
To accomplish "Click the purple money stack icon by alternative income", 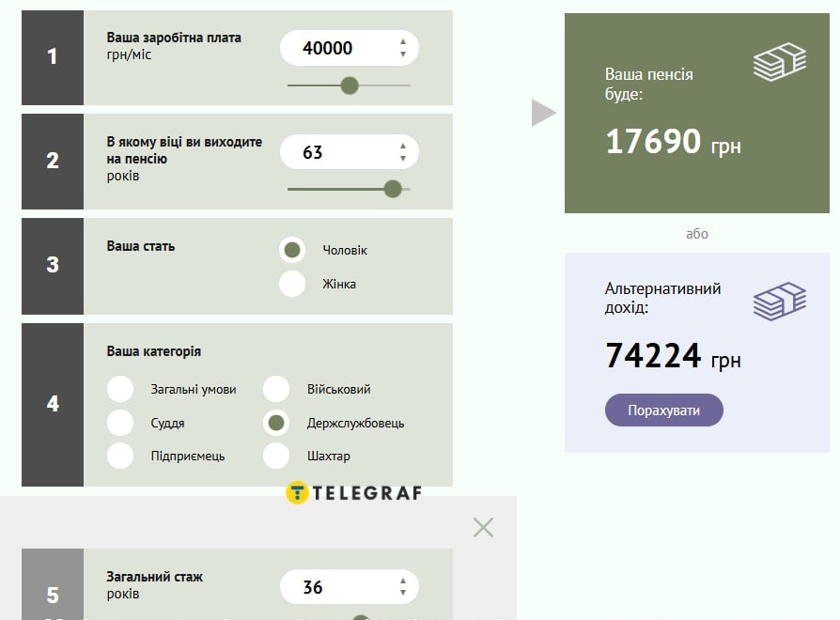I will pyautogui.click(x=780, y=302).
